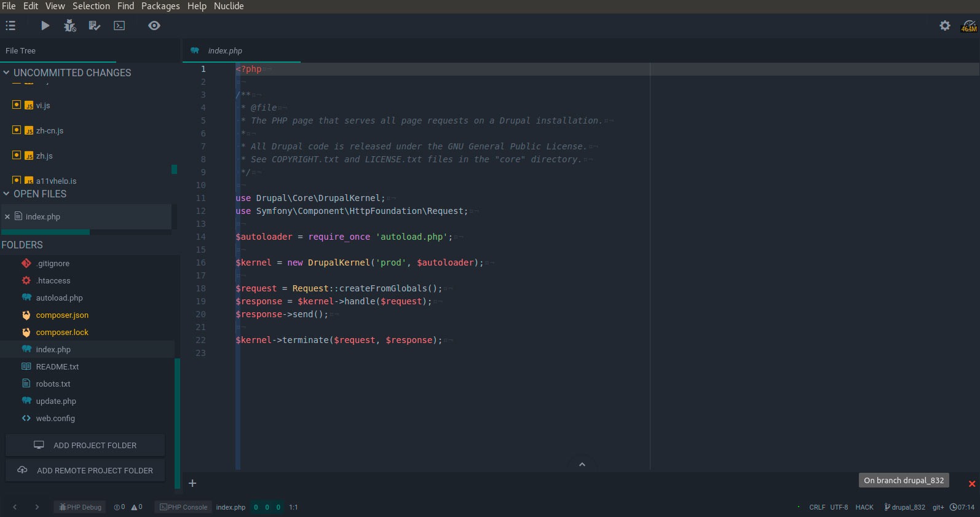Close index.php in the open files list
This screenshot has height=517, width=980.
tap(7, 217)
